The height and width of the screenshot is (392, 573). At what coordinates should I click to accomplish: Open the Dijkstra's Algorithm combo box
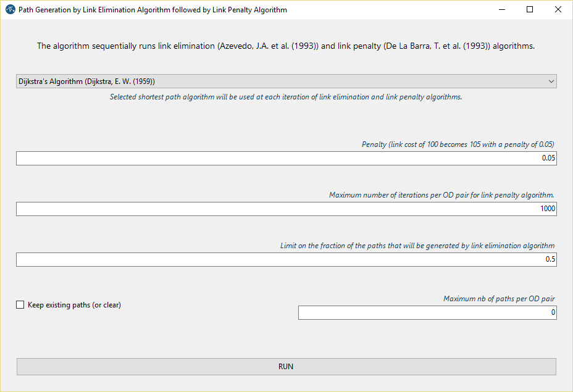(x=286, y=81)
